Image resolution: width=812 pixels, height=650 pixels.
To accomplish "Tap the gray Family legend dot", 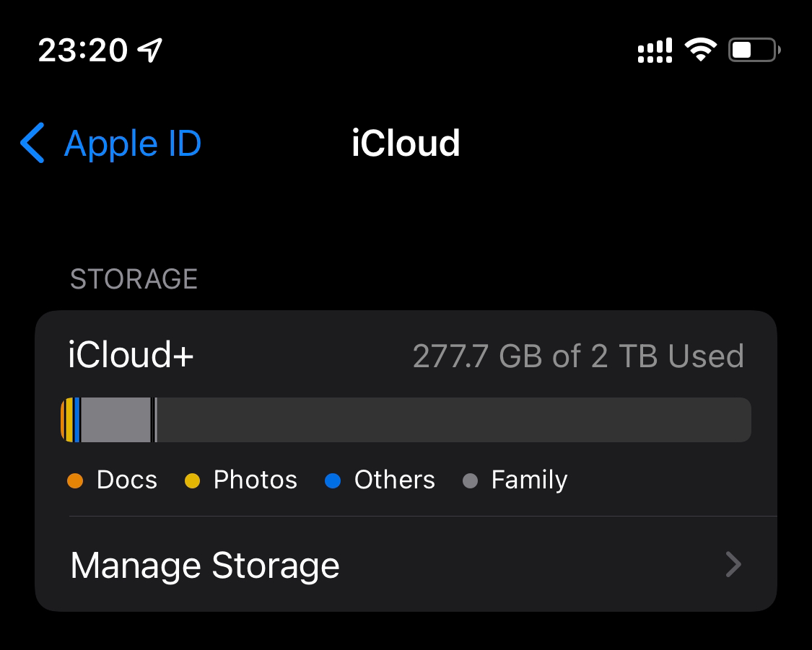I will [470, 480].
